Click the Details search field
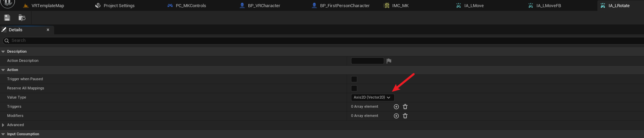Image resolution: width=644 pixels, height=138 pixels. click(x=323, y=40)
